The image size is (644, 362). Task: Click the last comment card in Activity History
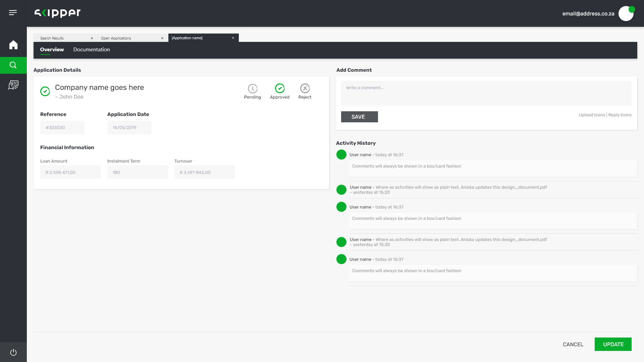click(493, 273)
